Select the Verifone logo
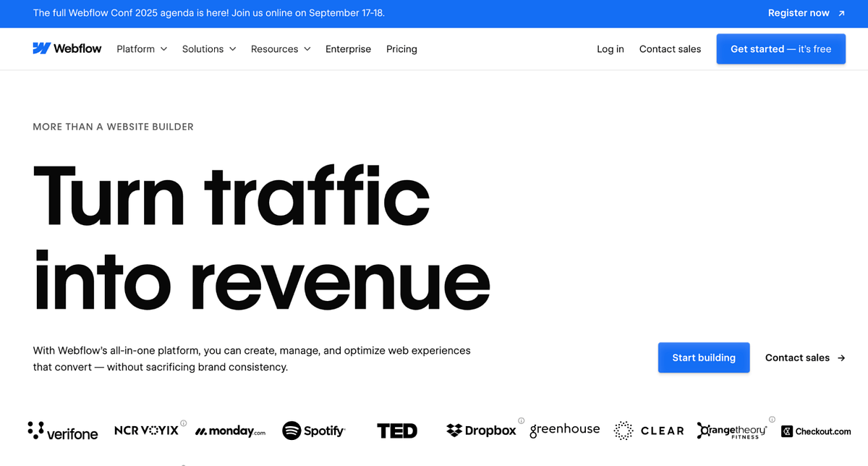 63,431
